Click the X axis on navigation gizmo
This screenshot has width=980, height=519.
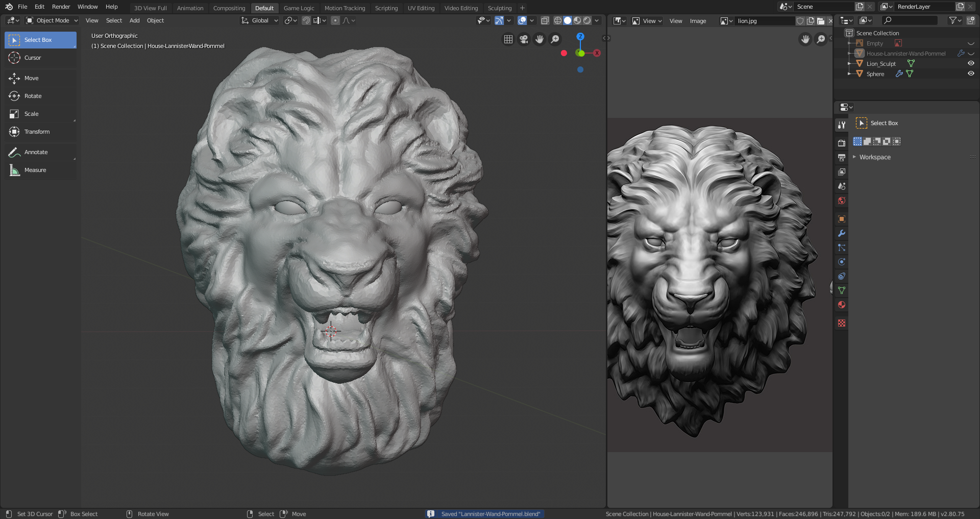(597, 53)
